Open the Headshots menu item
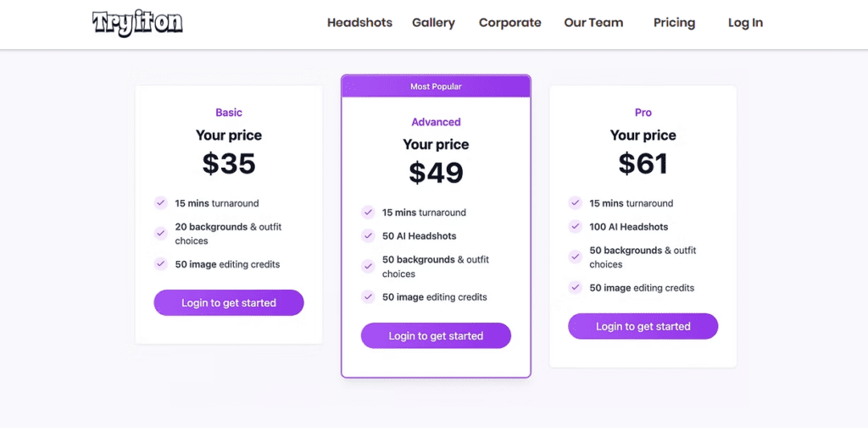Image resolution: width=868 pixels, height=437 pixels. click(x=359, y=23)
